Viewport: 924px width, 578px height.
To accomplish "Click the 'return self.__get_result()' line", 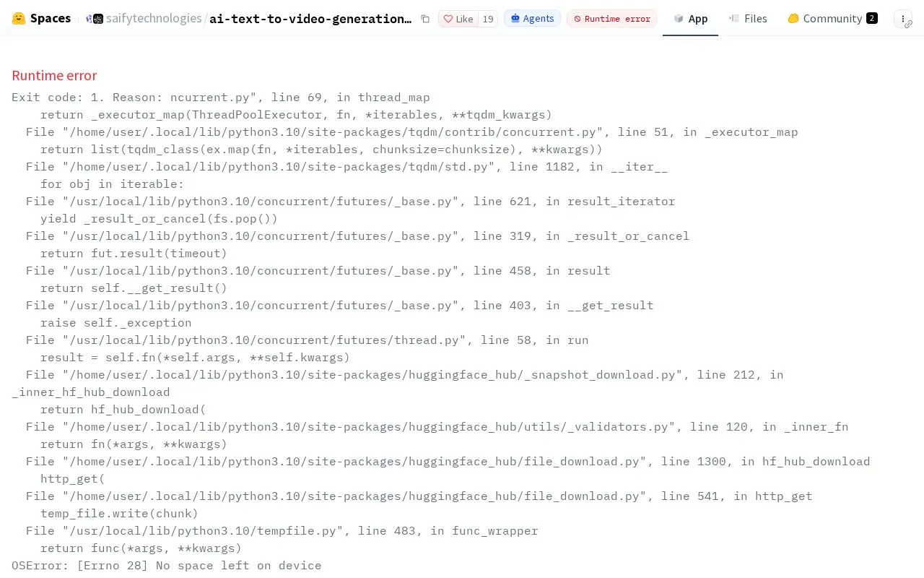I will point(134,288).
